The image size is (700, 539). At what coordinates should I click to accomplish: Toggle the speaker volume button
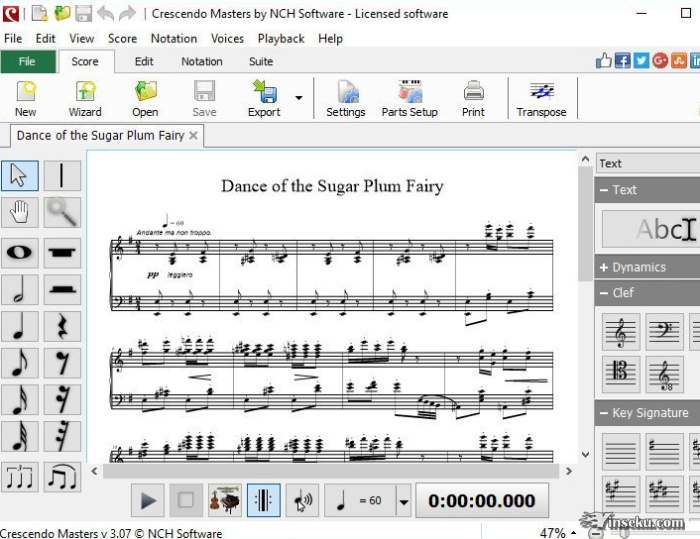point(301,501)
